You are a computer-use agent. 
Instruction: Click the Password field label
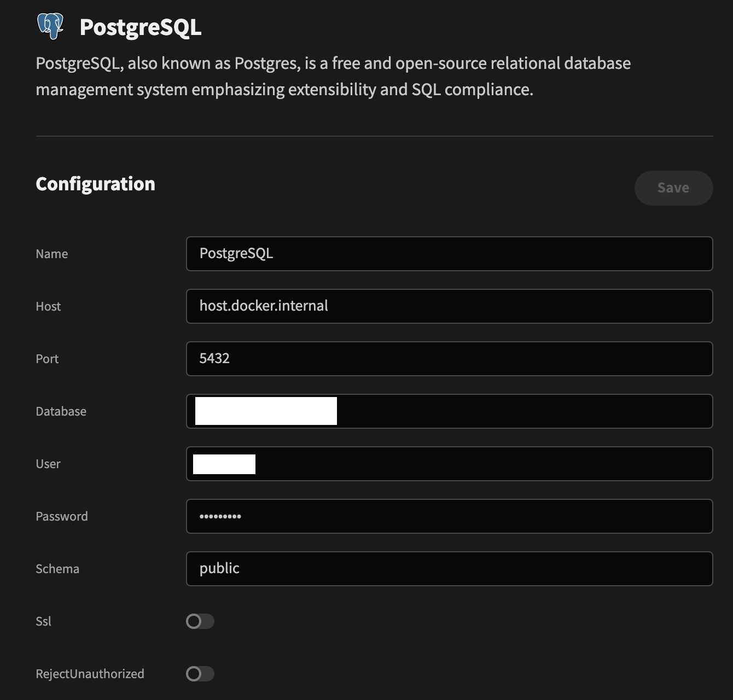[62, 516]
